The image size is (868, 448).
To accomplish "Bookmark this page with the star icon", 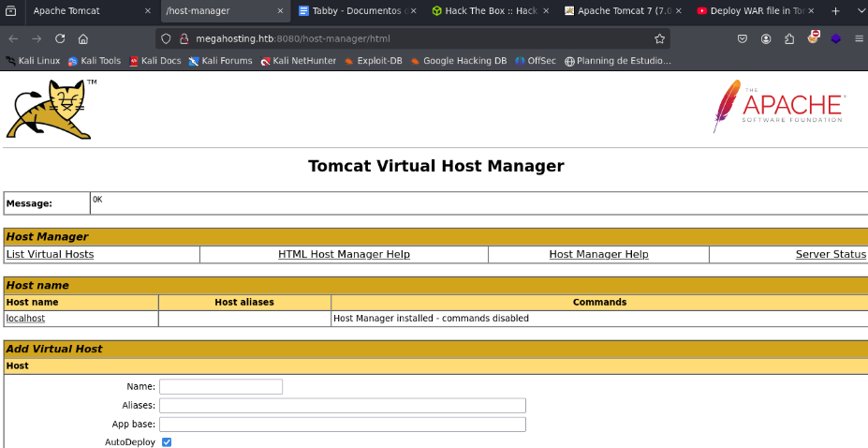I will [x=659, y=38].
